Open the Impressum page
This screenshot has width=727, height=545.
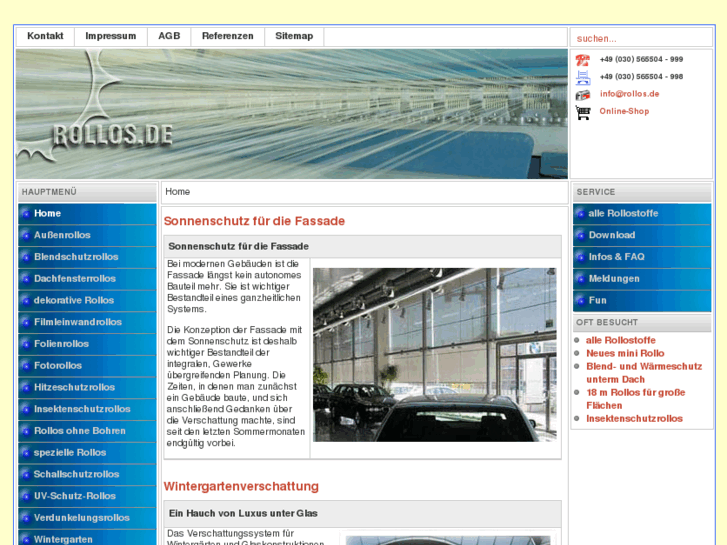point(111,36)
